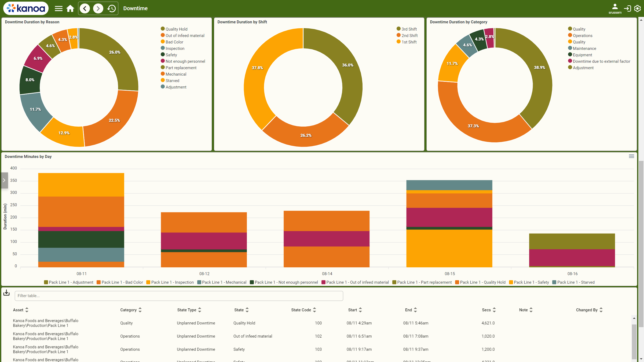The width and height of the screenshot is (644, 362).
Task: Sort the table by Asset column
Action: (21, 310)
